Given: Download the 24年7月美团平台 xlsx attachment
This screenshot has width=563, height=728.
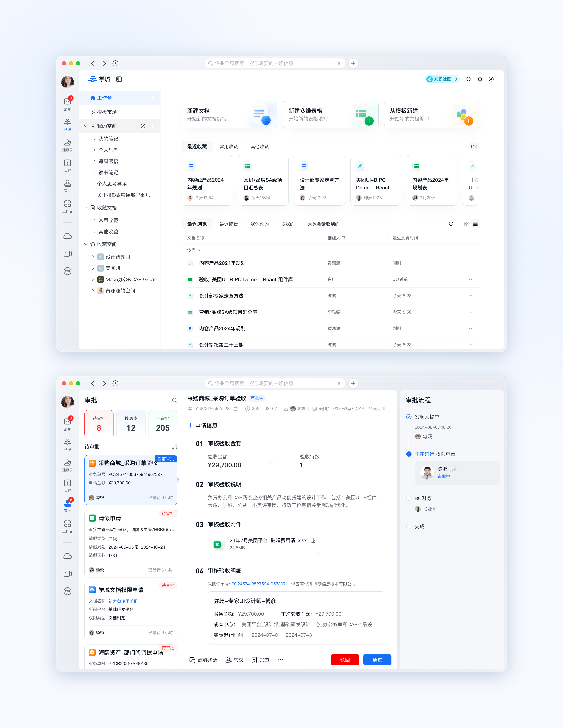Looking at the screenshot, I should [313, 541].
